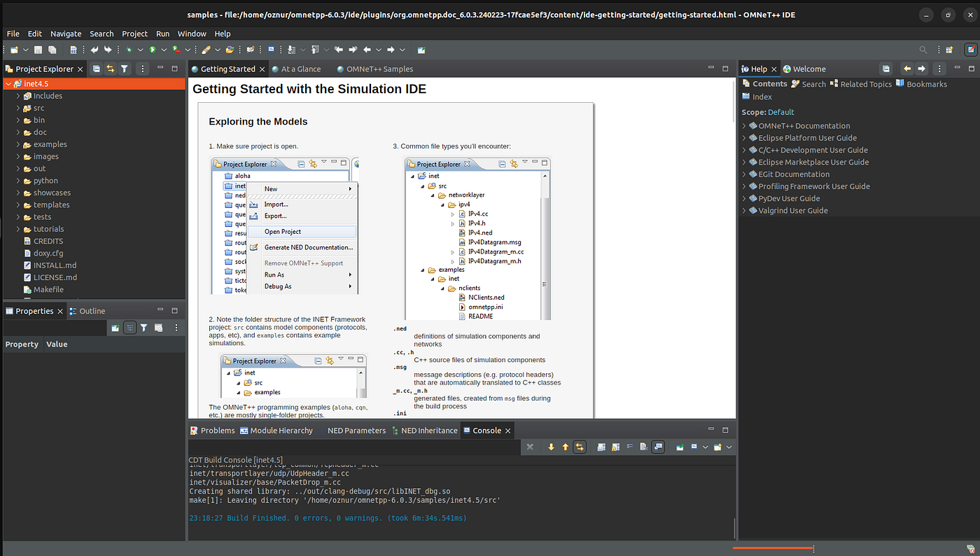Switch to the Problems tab

(212, 431)
